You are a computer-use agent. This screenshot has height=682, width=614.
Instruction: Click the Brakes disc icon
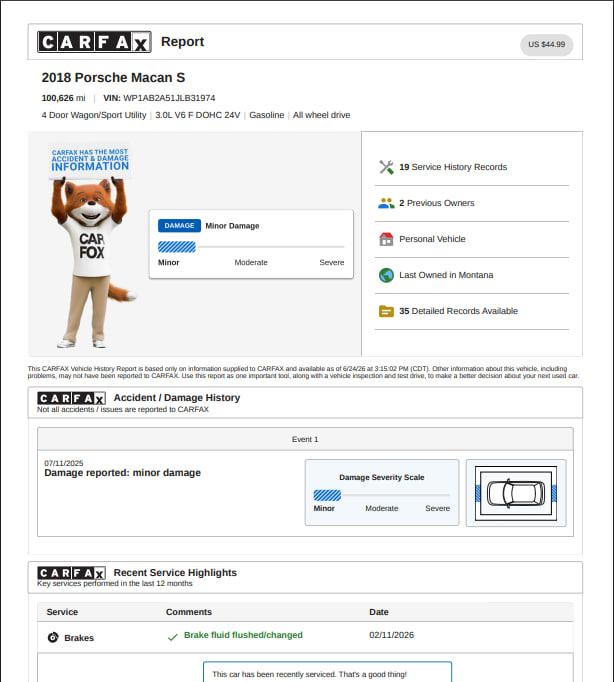[x=53, y=637]
